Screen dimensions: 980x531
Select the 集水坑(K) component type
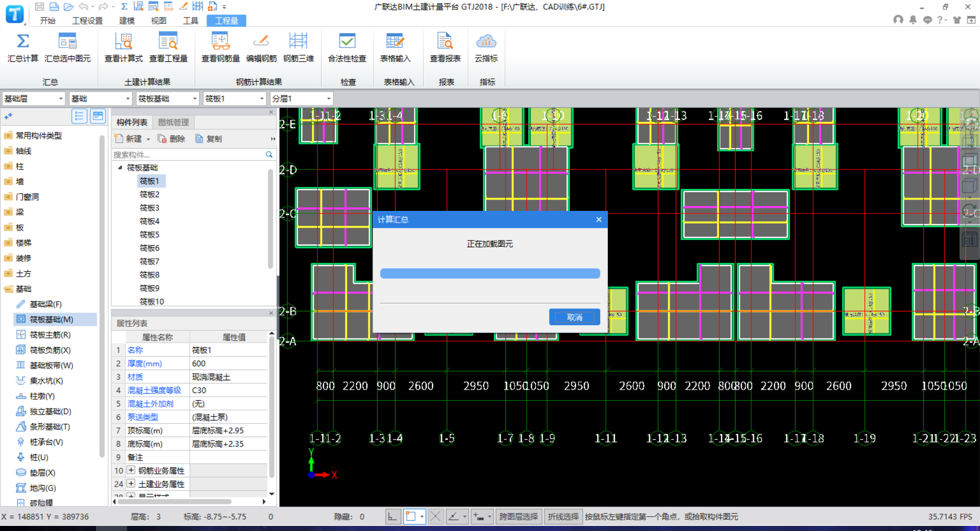46,381
